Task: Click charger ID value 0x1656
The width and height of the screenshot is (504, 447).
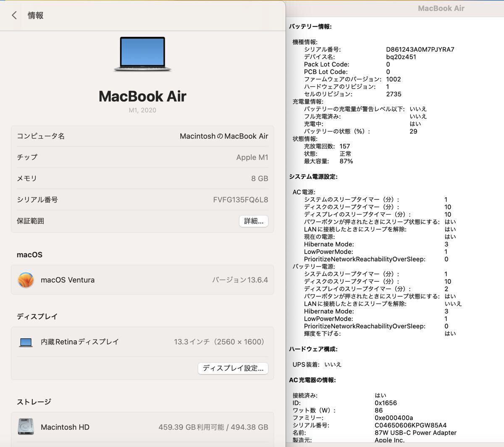Action: (x=386, y=403)
